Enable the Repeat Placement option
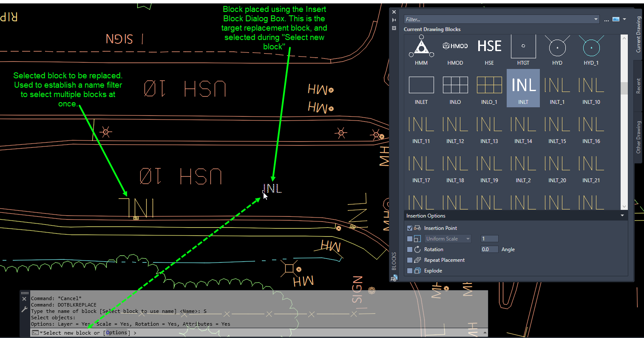The image size is (644, 338). (409, 260)
